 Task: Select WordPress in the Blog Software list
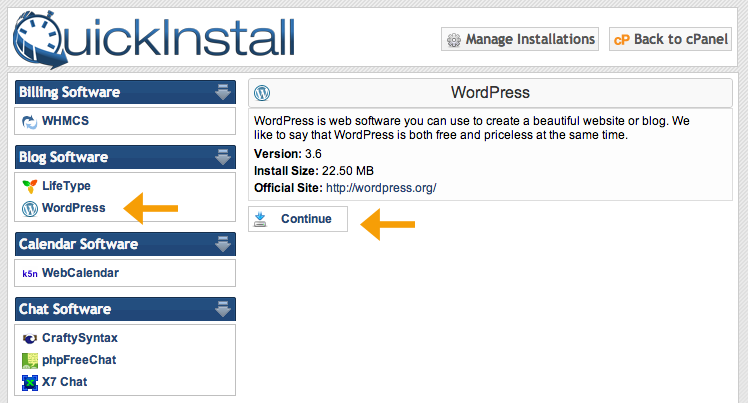[x=73, y=208]
